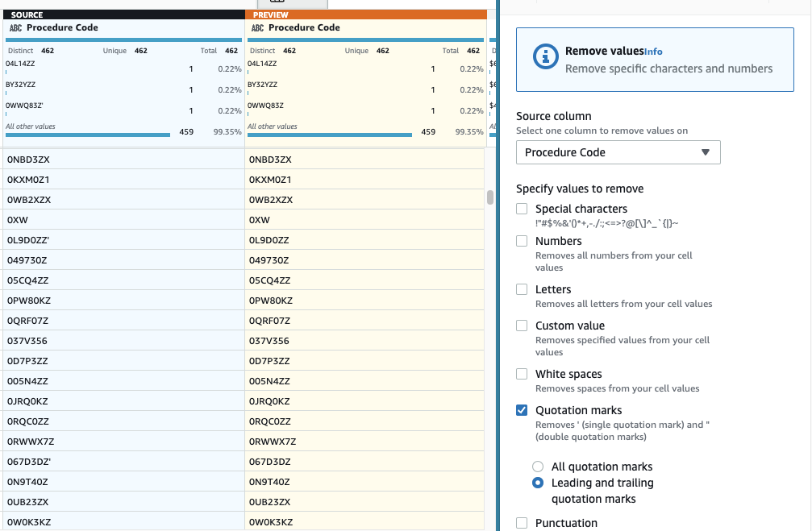Select the All quotation marks radio option

click(x=538, y=467)
